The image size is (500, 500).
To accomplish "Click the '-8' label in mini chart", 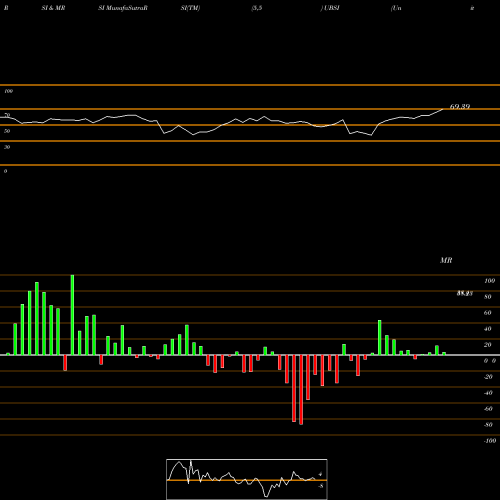I will pyautogui.click(x=321, y=486).
